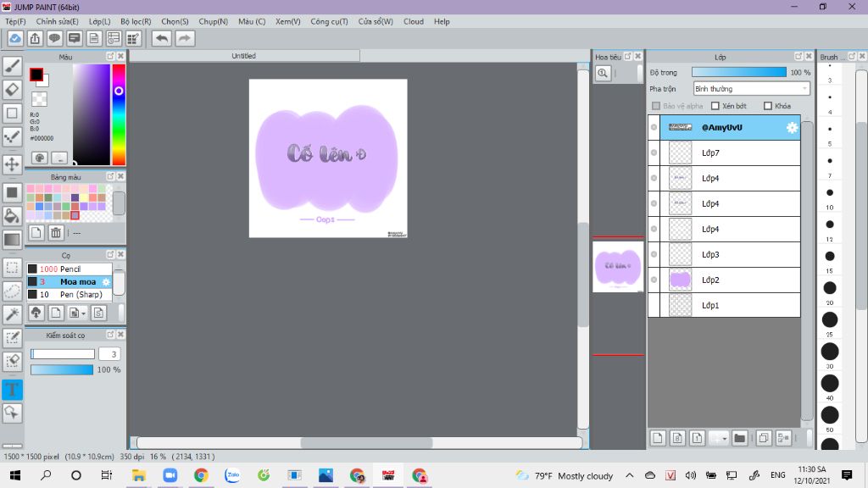
Task: Duplicate the current layer
Action: [x=764, y=438]
